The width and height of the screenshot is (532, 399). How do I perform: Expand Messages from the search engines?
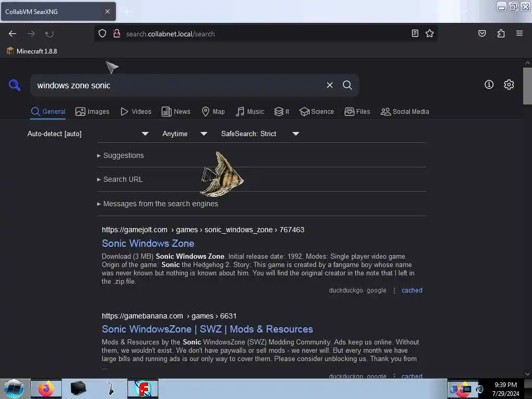157,204
